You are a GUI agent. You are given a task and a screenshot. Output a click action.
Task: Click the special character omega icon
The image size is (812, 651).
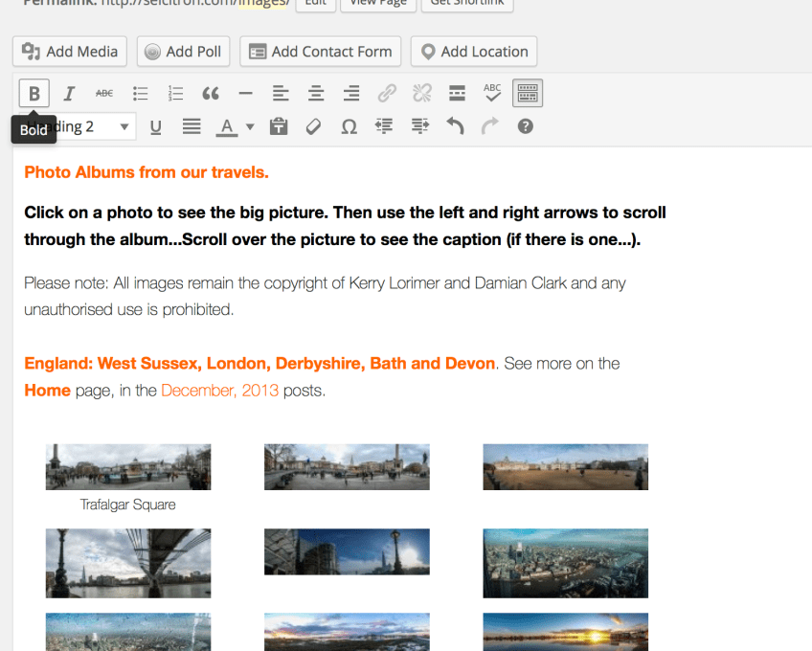click(349, 126)
